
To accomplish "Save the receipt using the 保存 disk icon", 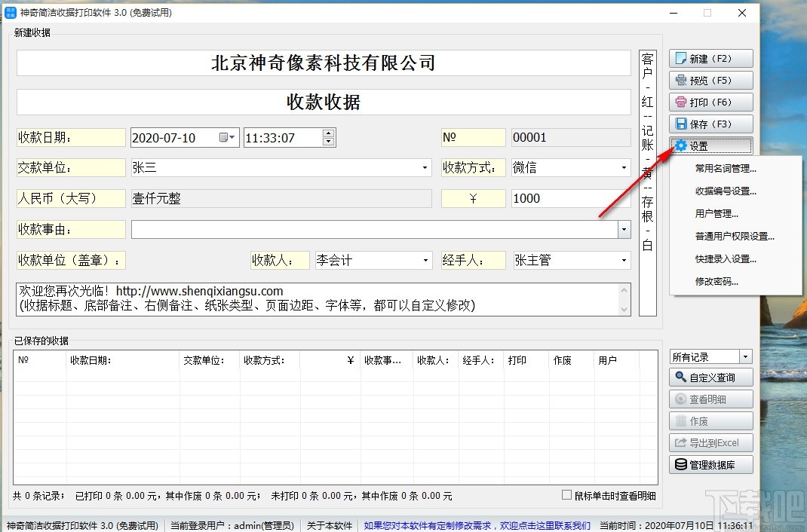I will tap(680, 124).
